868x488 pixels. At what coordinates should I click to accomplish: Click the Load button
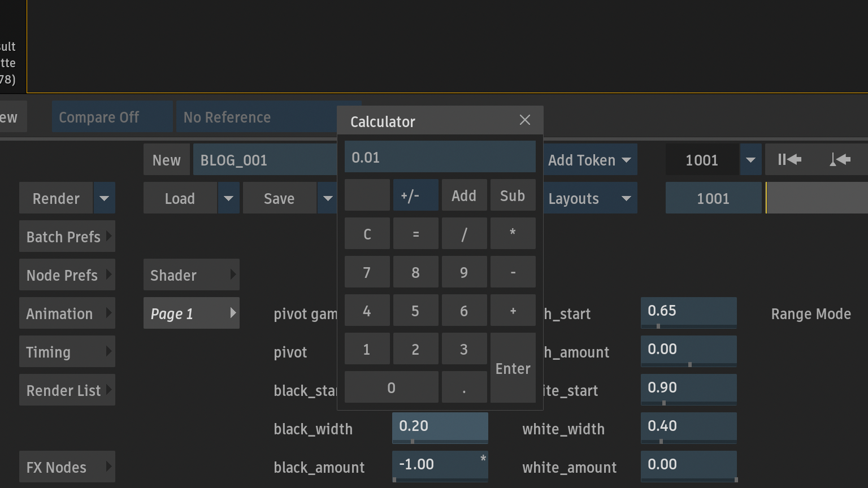[x=180, y=198]
